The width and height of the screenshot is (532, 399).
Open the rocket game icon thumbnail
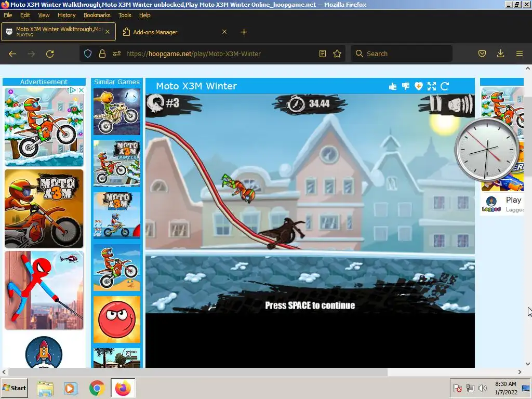click(44, 352)
